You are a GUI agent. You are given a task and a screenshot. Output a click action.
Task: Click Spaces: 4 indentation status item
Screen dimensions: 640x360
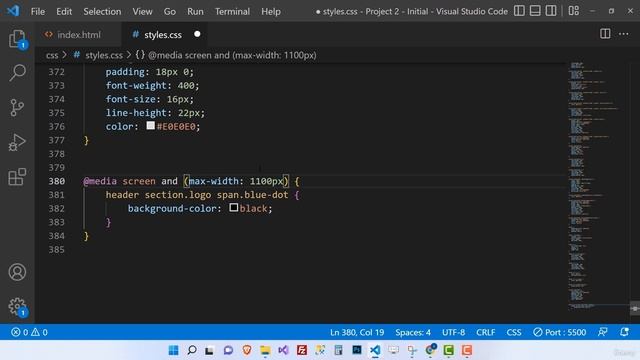pos(413,332)
